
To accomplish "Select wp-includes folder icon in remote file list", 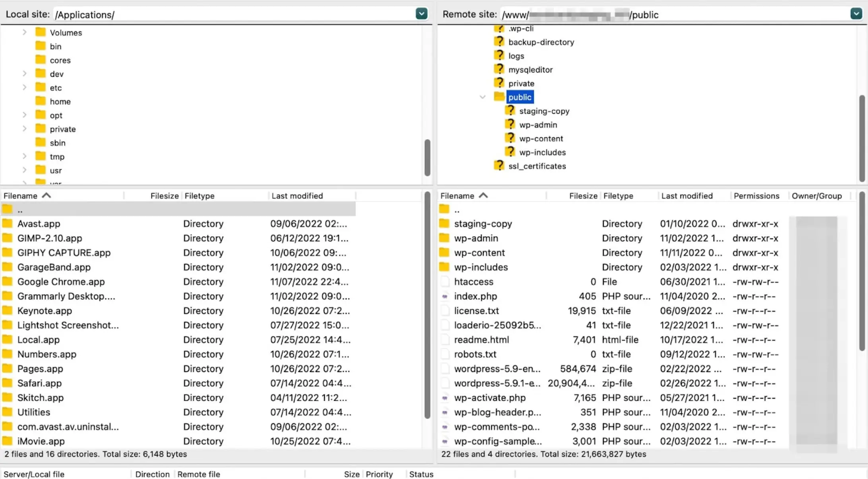I will 444,267.
